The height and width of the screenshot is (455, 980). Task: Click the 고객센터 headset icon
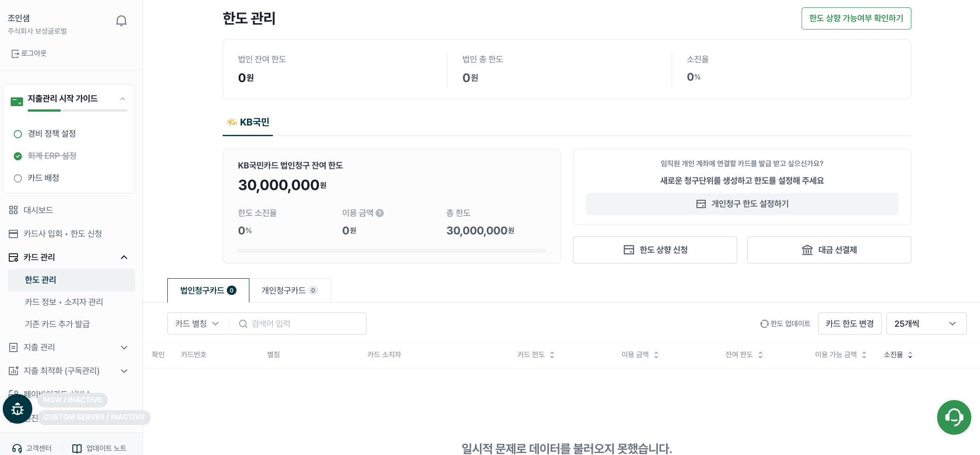click(17, 449)
